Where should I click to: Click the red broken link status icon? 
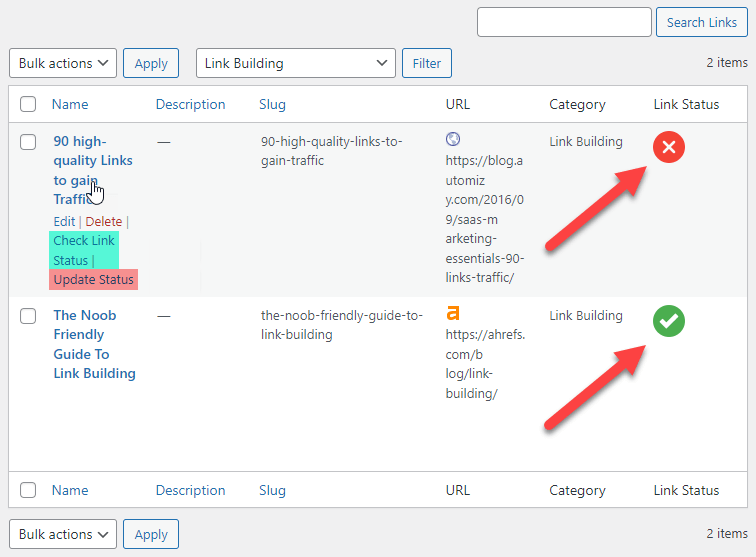point(669,148)
